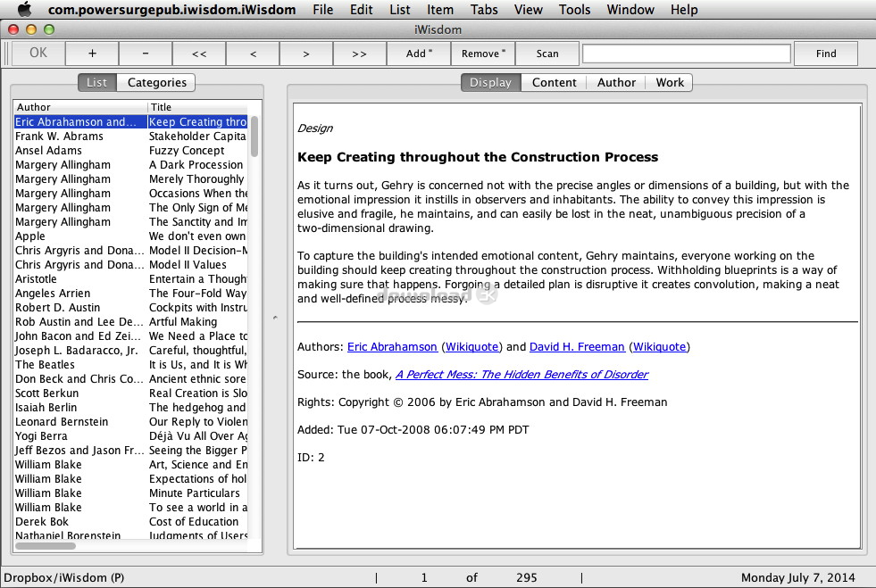Viewport: 876px width, 588px height.
Task: Select the 'Model II Values' row
Action: [x=130, y=265]
